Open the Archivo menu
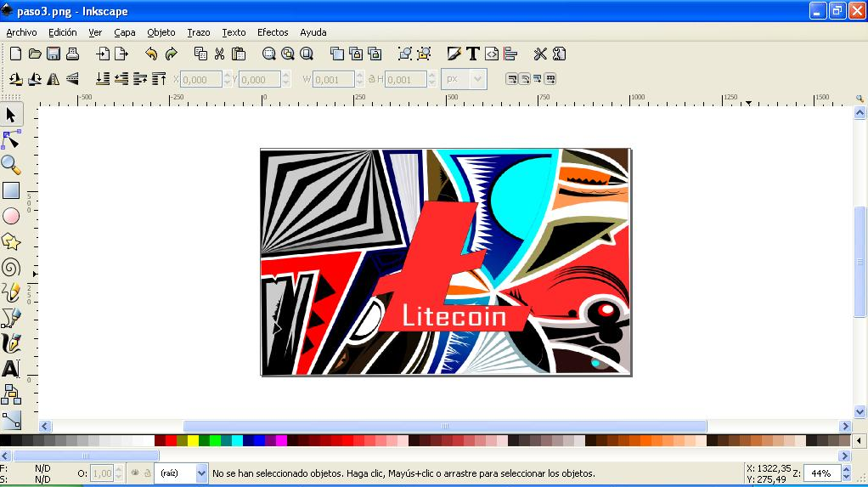The width and height of the screenshot is (868, 487). (x=21, y=32)
